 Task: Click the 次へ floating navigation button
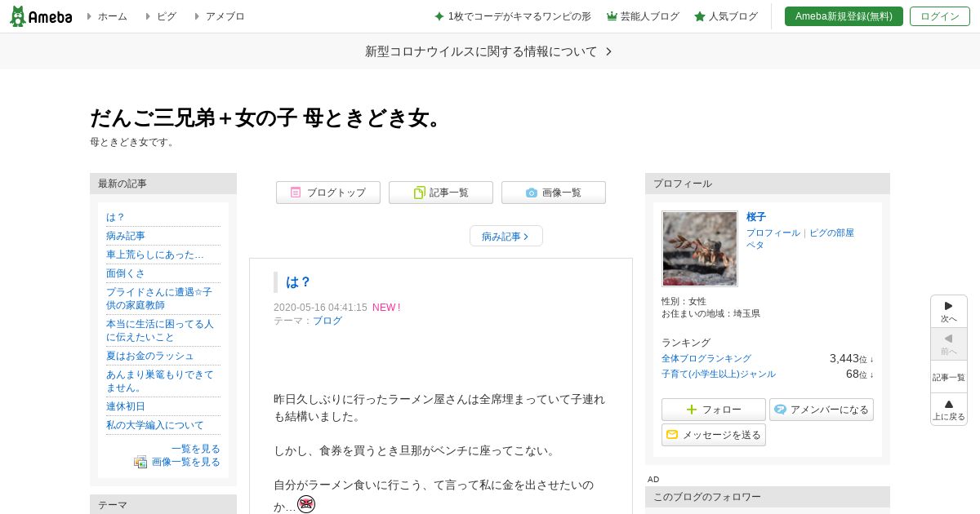pyautogui.click(x=949, y=312)
